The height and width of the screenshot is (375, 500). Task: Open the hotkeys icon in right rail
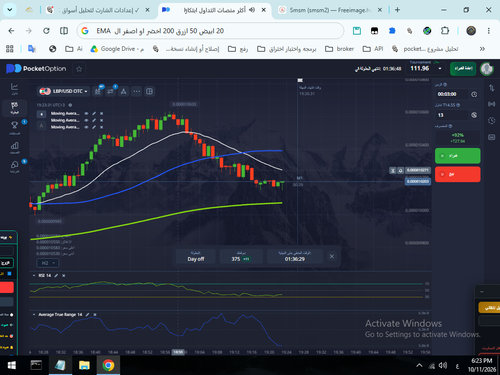point(491,137)
